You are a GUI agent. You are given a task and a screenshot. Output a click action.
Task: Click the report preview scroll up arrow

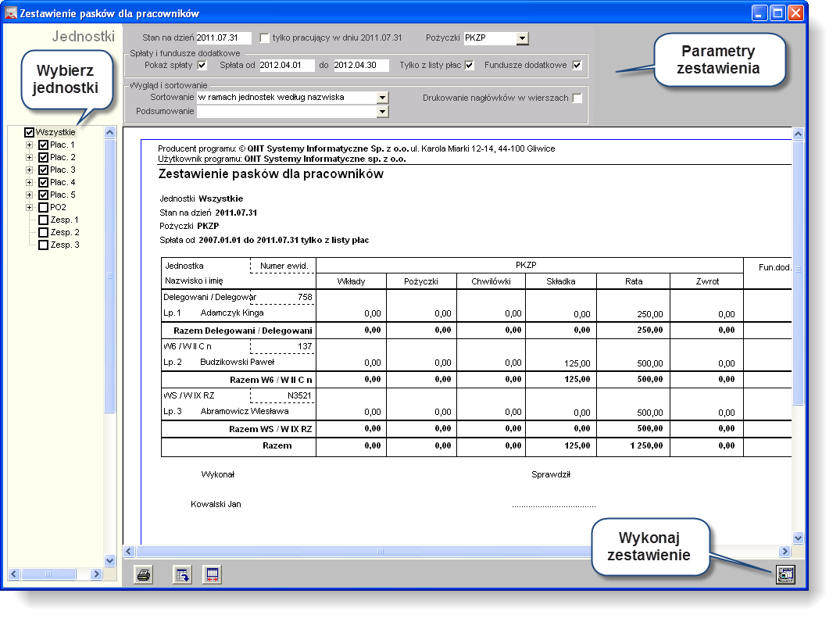[799, 134]
